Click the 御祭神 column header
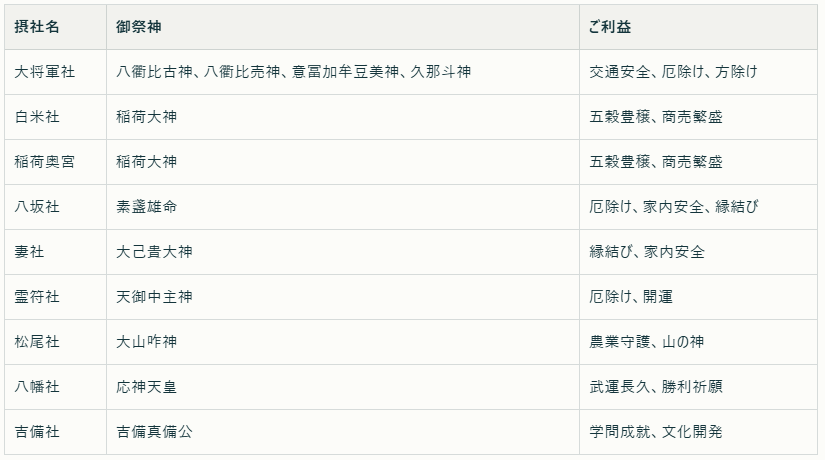 pos(139,27)
